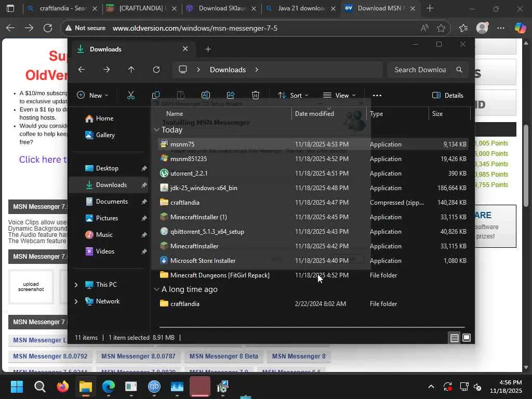Add page to favorites star in Edge
Viewport: 532px width, 399px height.
(441, 28)
